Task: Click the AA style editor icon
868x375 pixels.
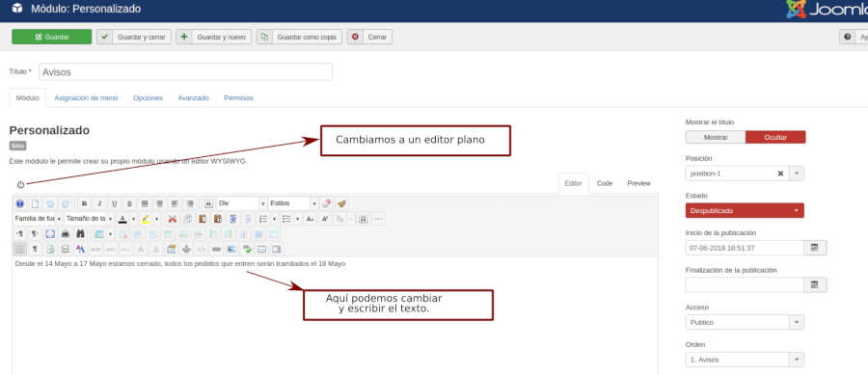Action: (x=80, y=250)
